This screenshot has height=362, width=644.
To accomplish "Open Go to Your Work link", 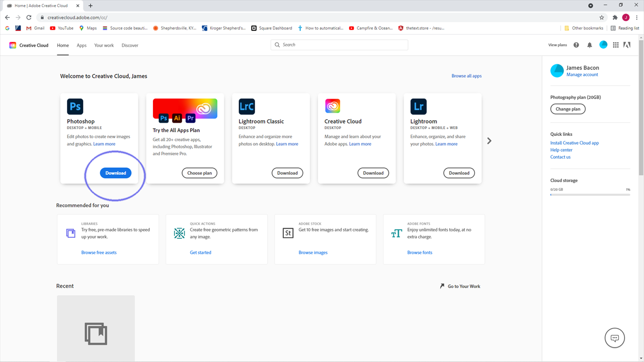I will [x=460, y=286].
